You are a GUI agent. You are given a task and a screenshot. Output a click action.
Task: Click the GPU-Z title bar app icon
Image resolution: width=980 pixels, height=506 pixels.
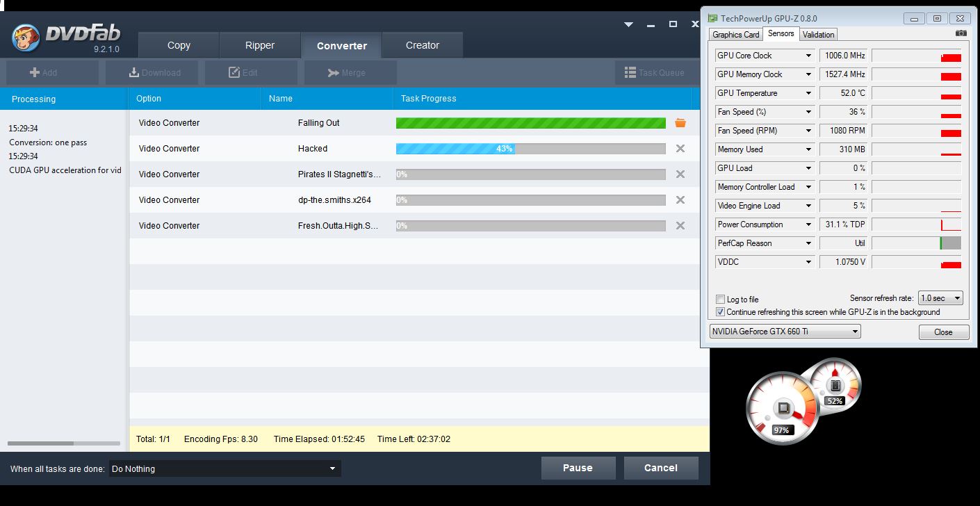coord(712,19)
